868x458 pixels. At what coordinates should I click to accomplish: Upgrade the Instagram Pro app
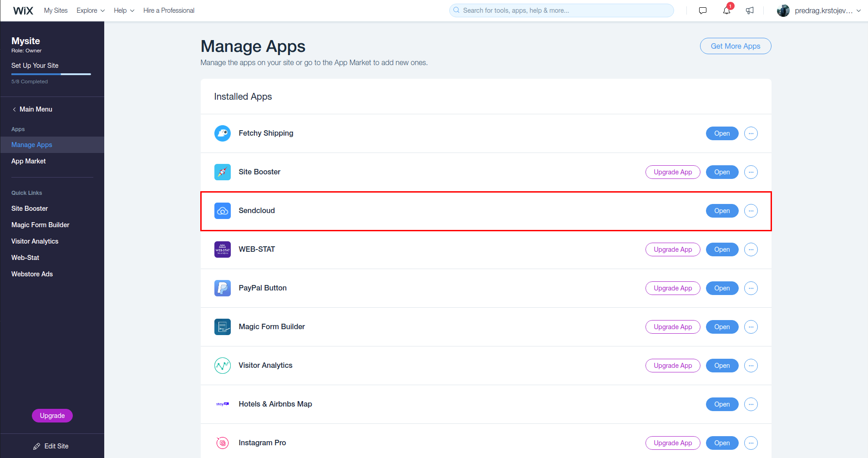(x=673, y=443)
